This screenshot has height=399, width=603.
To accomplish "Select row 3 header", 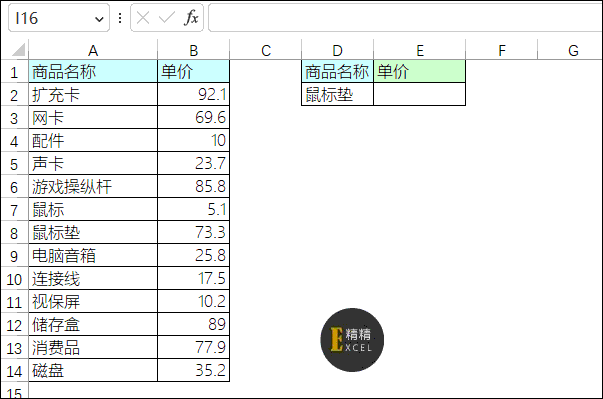I will click(14, 118).
